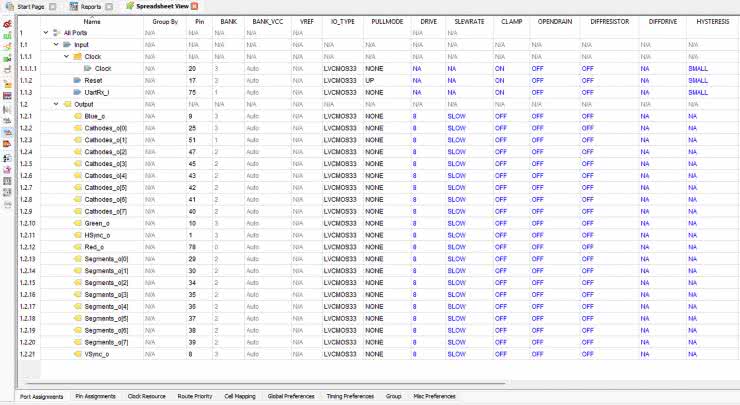Click the VSync_o output port icon
This screenshot has width=740, height=405.
pyautogui.click(x=77, y=354)
